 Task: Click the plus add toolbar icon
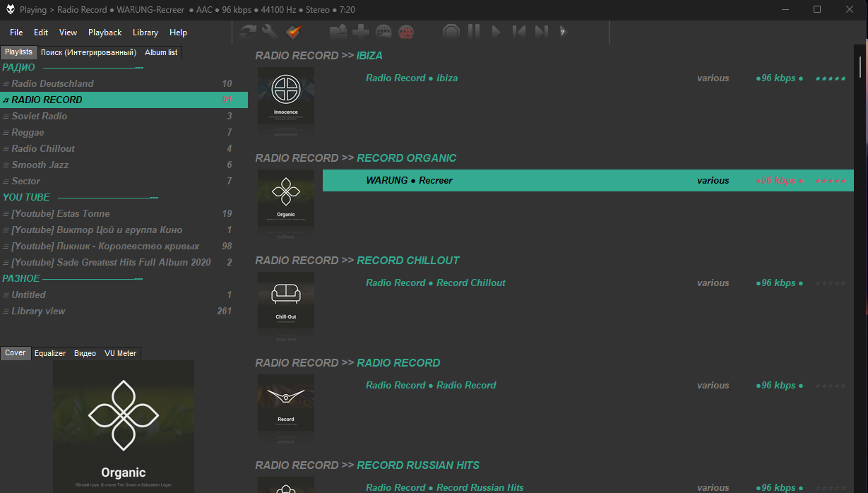coord(361,31)
